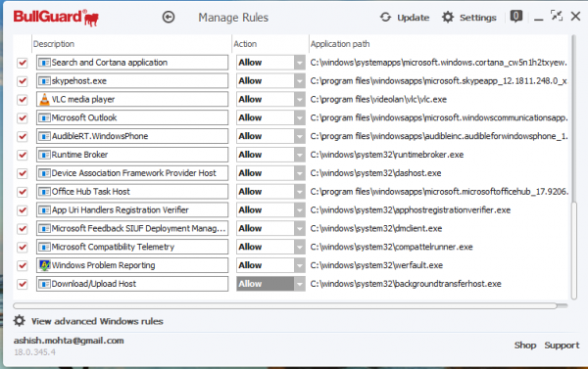This screenshot has height=369, width=588.
Task: Click the Search and Cortana application icon
Action: tap(45, 63)
